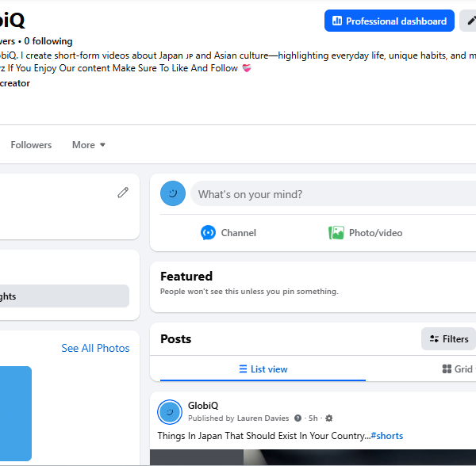Click Lauren Davies publisher name

(x=263, y=418)
